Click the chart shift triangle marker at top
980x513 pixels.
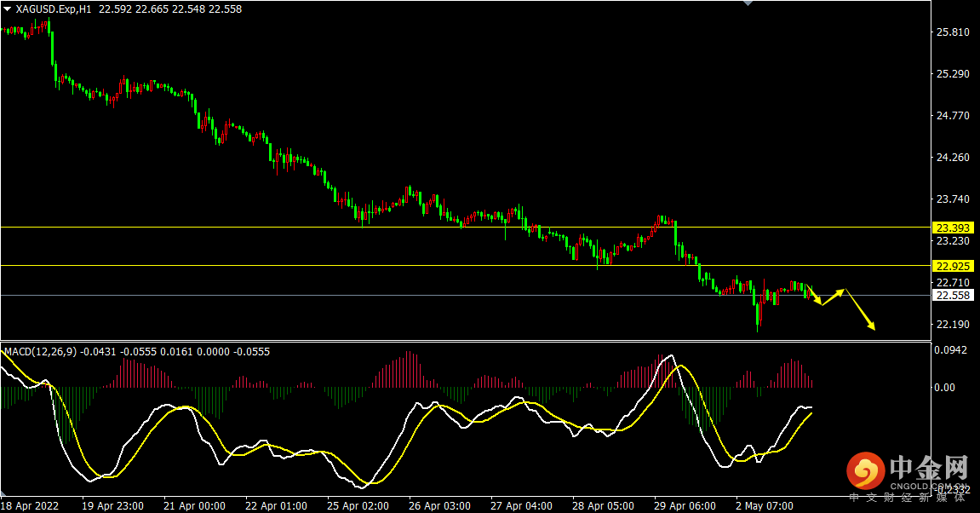[x=748, y=3]
